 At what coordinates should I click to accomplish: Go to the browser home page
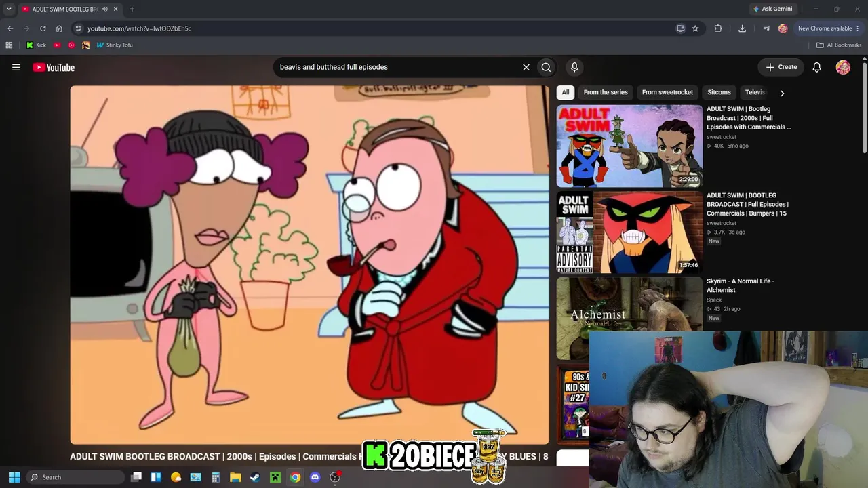coord(59,28)
